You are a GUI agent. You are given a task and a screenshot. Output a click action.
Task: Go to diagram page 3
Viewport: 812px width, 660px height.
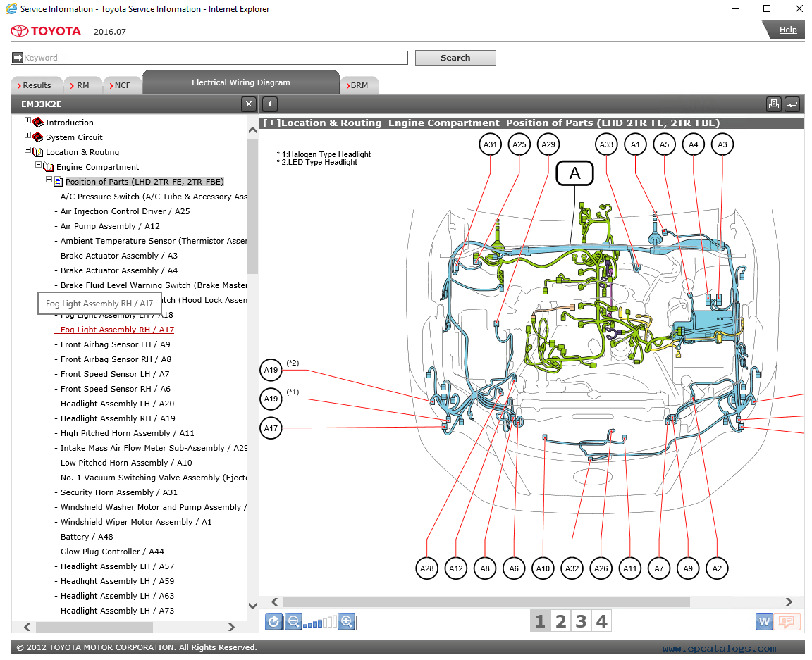(x=581, y=621)
